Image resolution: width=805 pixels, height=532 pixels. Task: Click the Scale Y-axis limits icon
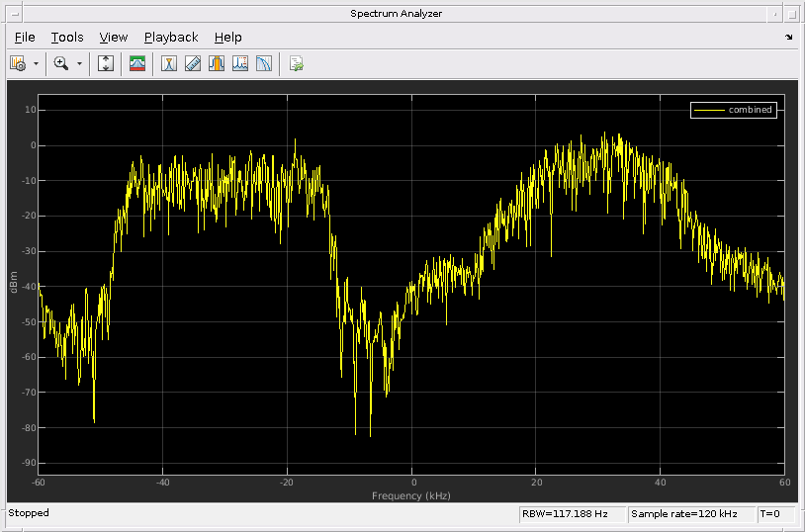pyautogui.click(x=106, y=63)
